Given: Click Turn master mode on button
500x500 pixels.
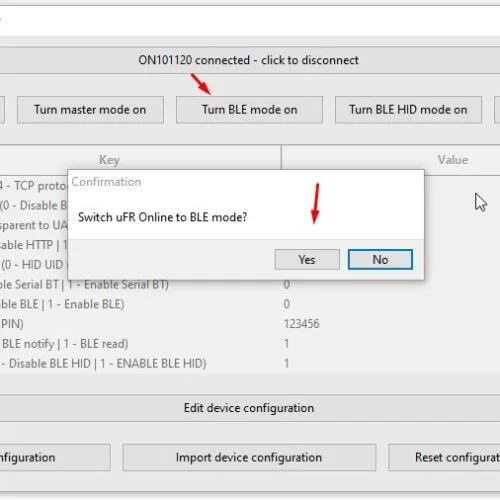Looking at the screenshot, I should (x=90, y=110).
